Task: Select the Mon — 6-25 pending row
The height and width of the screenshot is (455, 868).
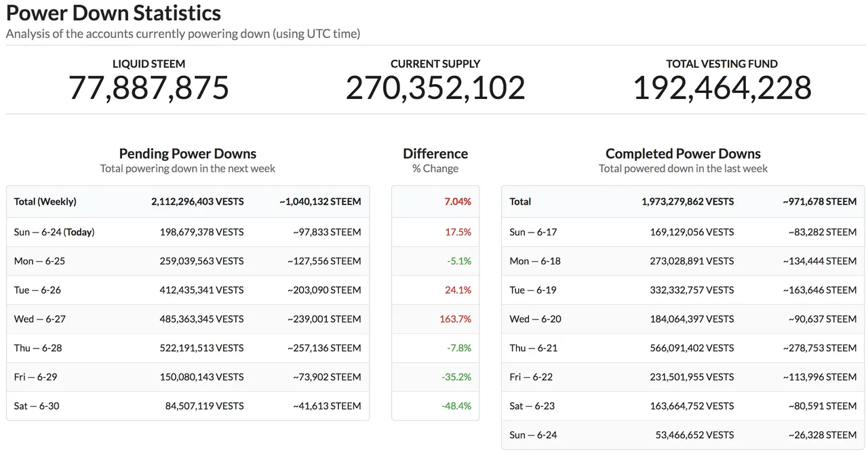Action: point(188,261)
